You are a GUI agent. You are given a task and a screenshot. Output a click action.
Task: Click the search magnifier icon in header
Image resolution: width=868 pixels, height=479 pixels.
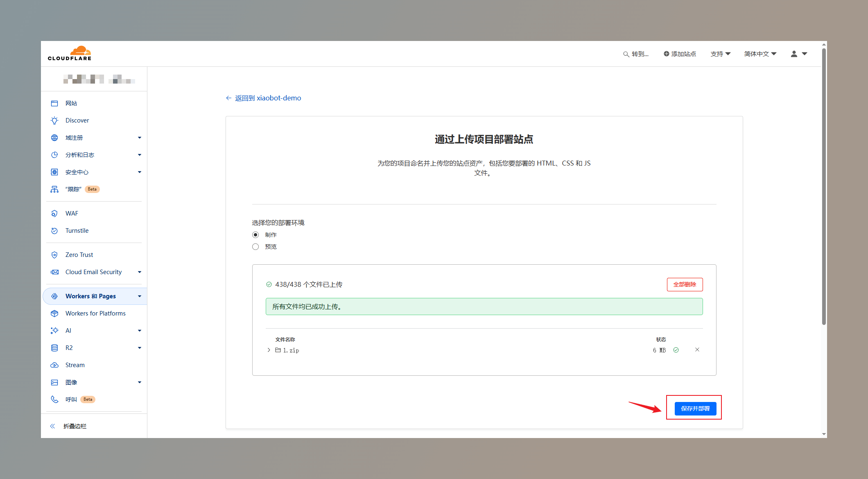click(626, 54)
